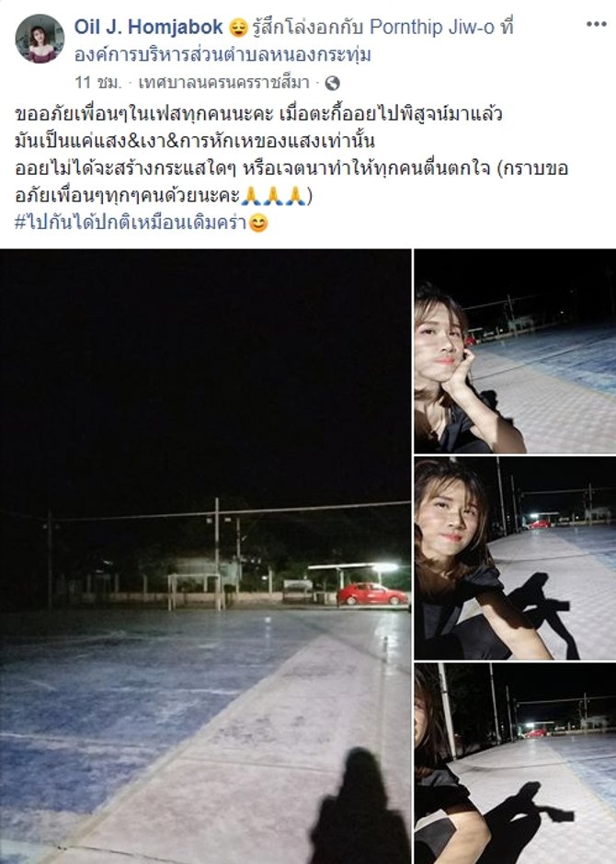Image resolution: width=616 pixels, height=864 pixels.
Task: Click the smiling emoji after the hashtag
Action: [258, 224]
